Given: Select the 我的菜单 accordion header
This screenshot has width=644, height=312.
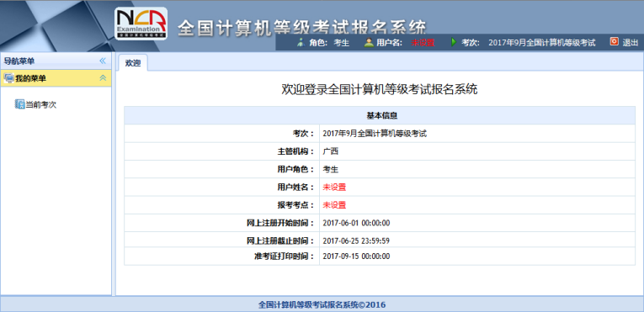Looking at the screenshot, I should click(56, 78).
